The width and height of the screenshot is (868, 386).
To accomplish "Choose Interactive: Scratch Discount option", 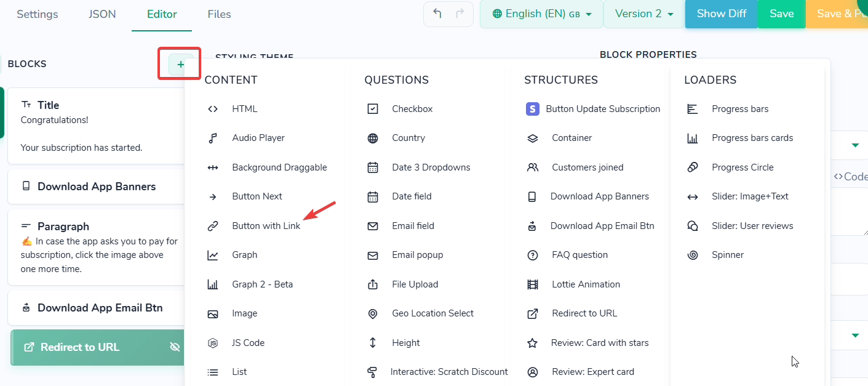I will tap(449, 372).
